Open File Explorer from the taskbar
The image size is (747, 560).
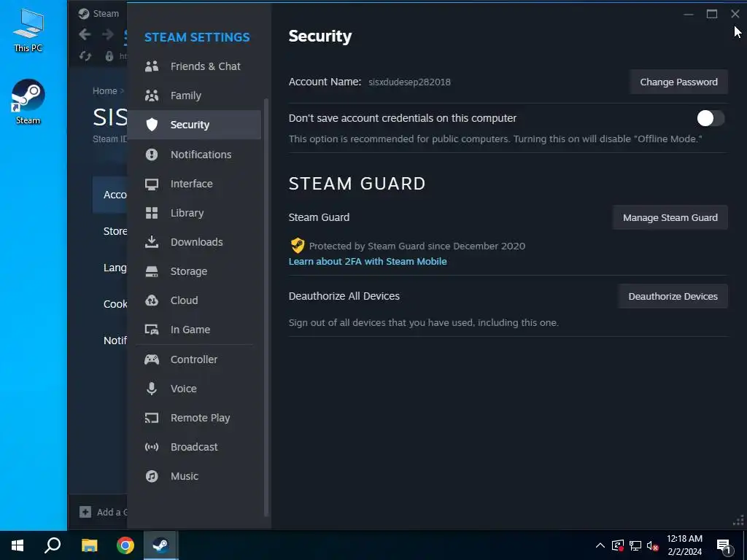tap(89, 545)
